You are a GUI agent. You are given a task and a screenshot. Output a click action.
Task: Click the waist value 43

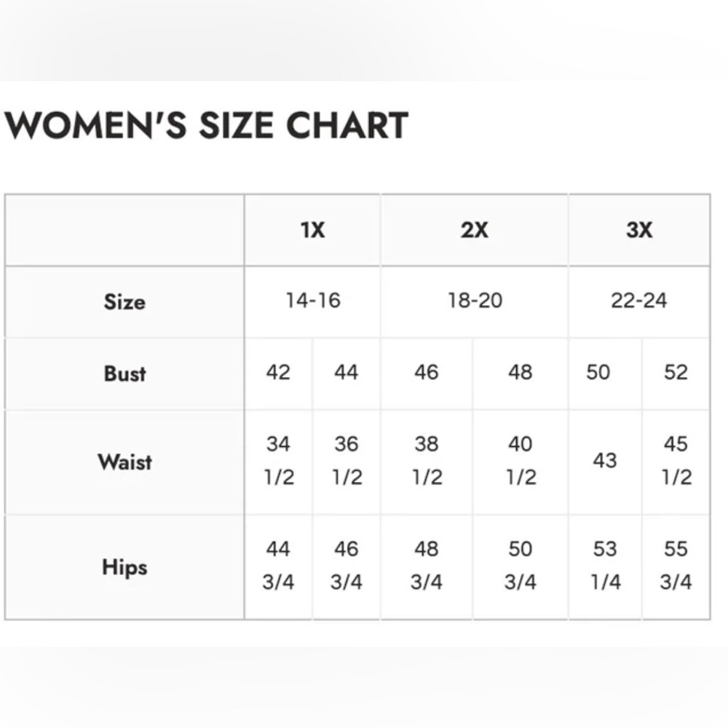coord(604,461)
